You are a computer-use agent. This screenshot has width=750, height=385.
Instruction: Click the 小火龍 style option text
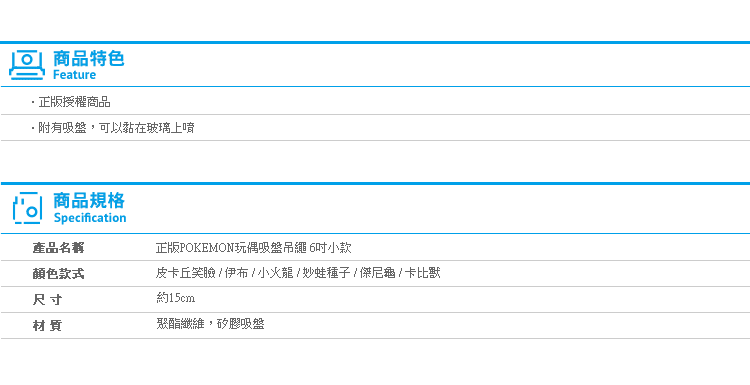point(275,274)
